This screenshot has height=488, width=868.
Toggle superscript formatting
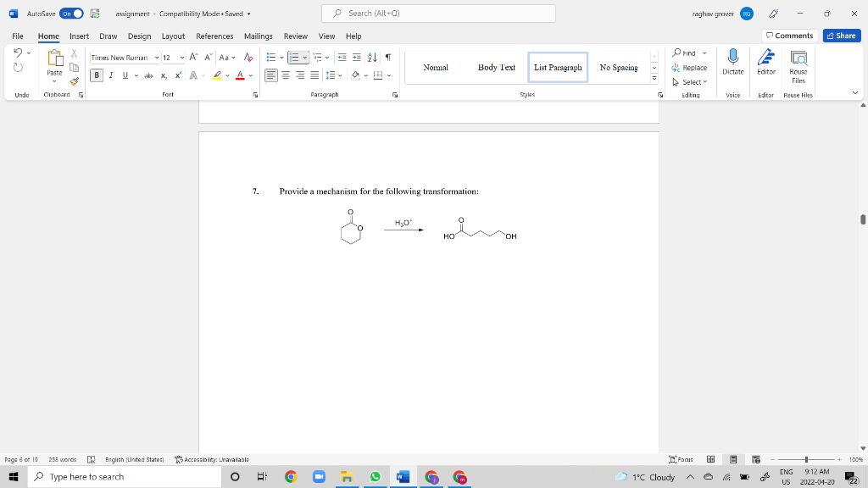click(x=178, y=75)
